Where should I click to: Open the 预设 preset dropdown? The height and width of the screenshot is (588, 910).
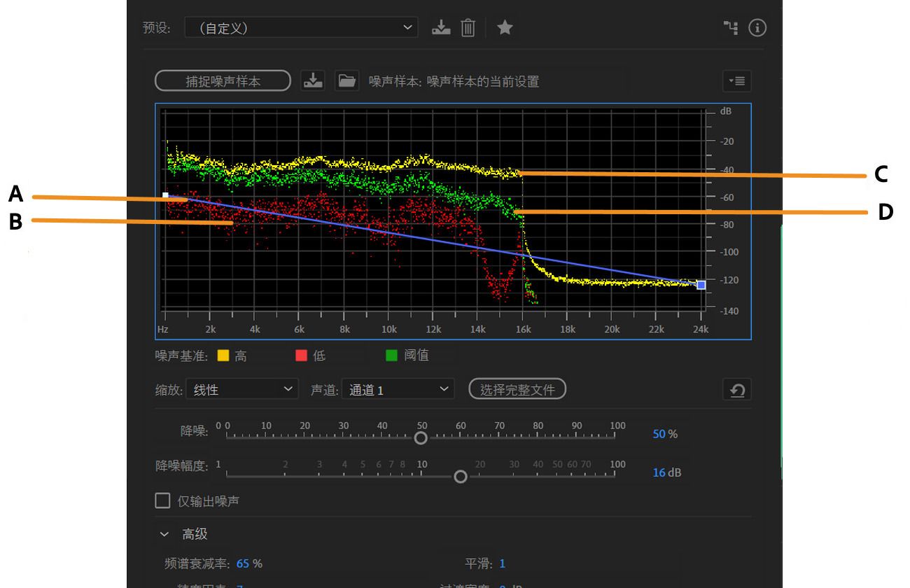click(301, 27)
